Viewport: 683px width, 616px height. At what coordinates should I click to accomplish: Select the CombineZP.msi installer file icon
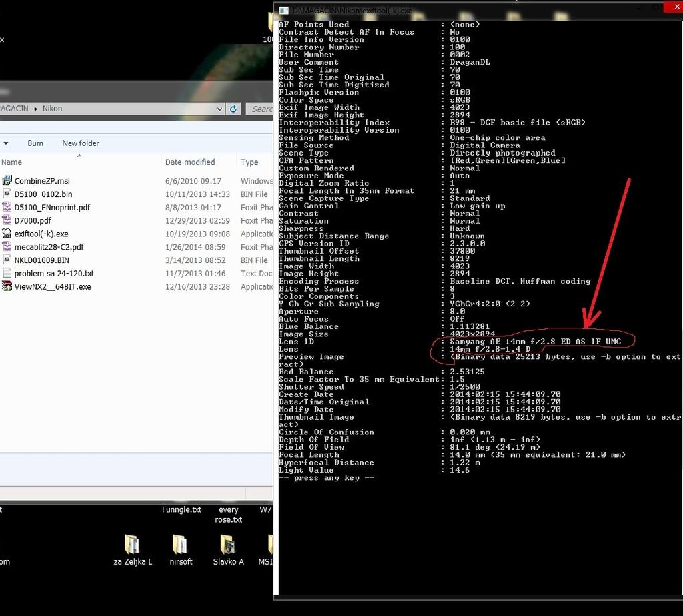tap(7, 181)
